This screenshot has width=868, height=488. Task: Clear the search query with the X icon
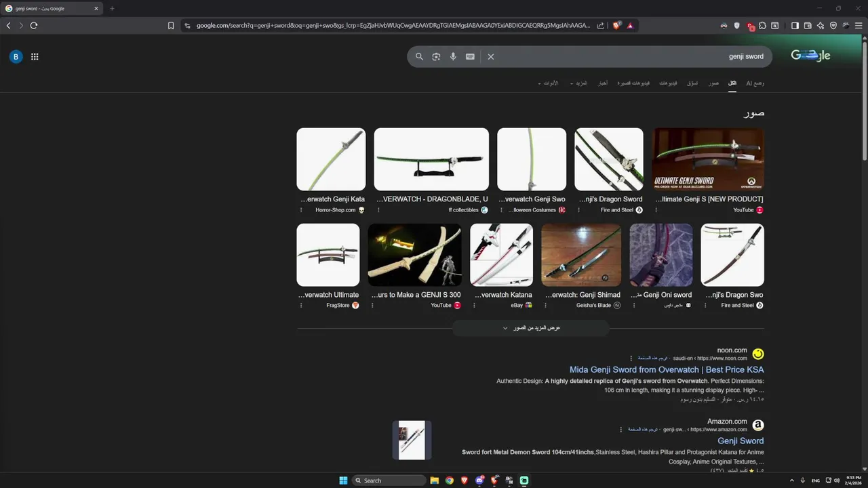click(x=491, y=57)
